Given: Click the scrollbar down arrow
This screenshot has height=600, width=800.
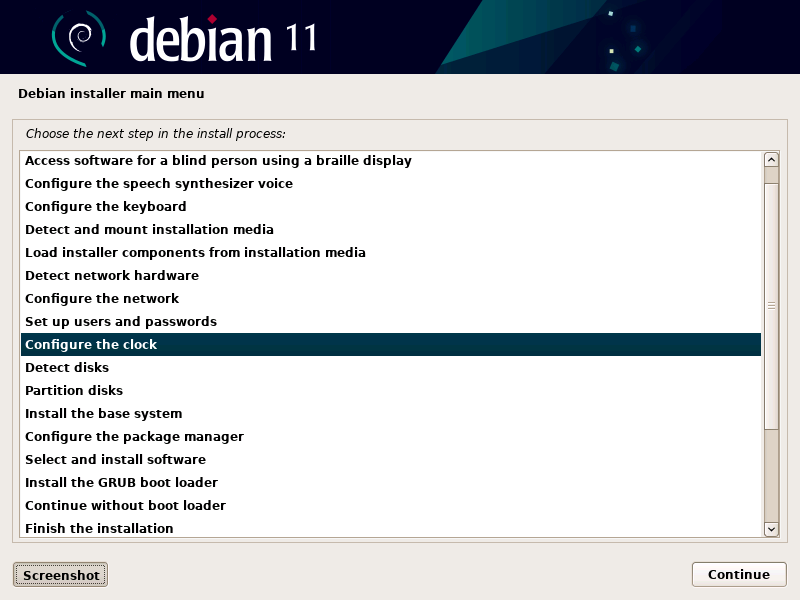Looking at the screenshot, I should click(x=771, y=529).
